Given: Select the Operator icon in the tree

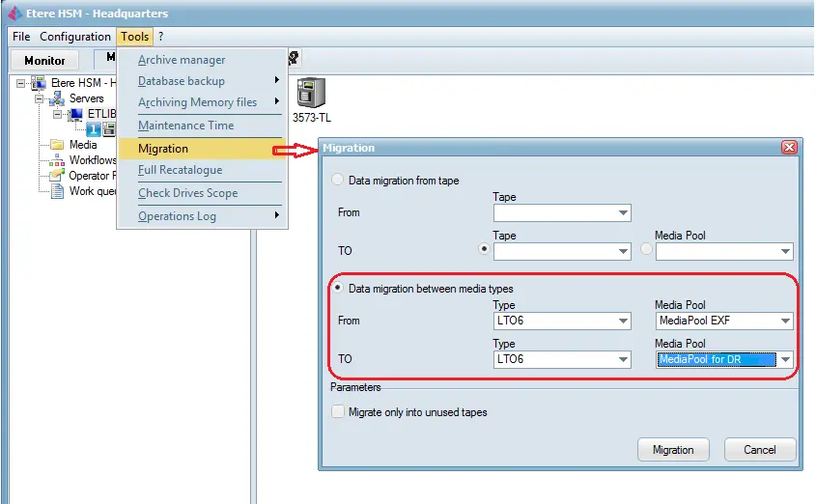Looking at the screenshot, I should pyautogui.click(x=57, y=176).
